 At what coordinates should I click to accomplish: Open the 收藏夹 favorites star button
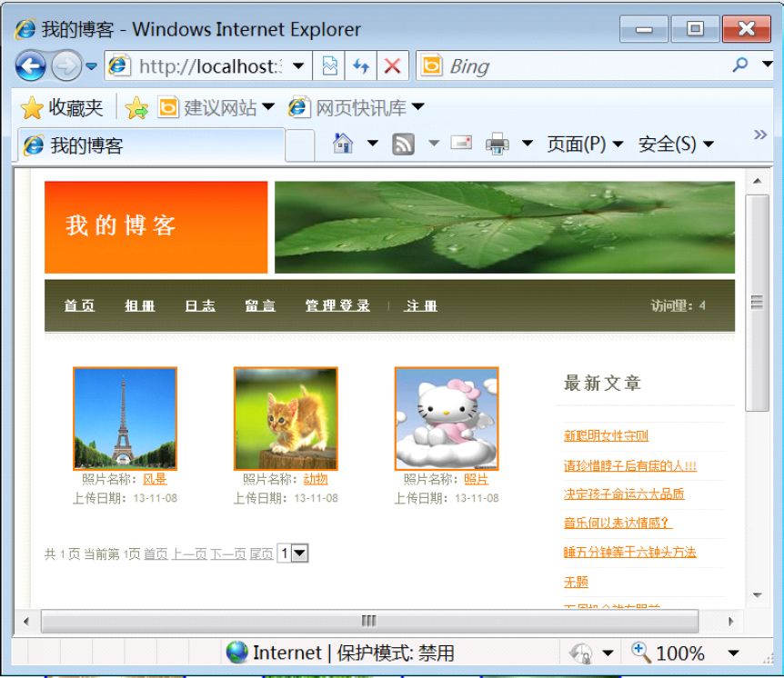tap(62, 107)
